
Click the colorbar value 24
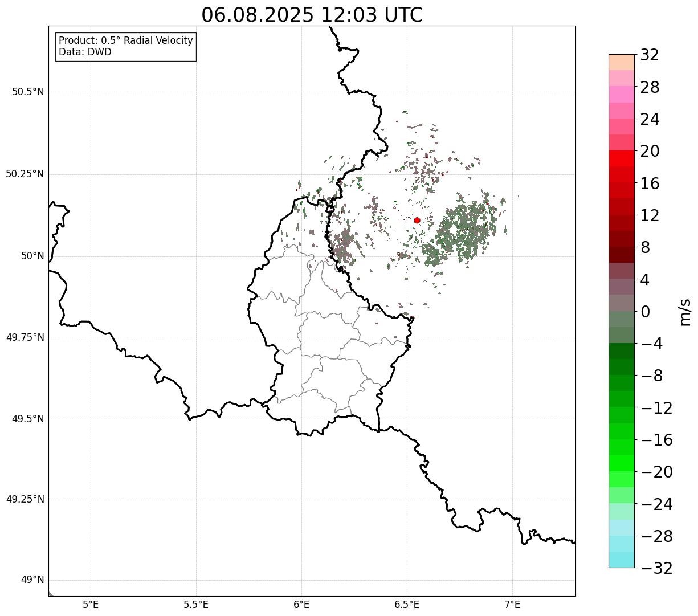click(x=650, y=120)
